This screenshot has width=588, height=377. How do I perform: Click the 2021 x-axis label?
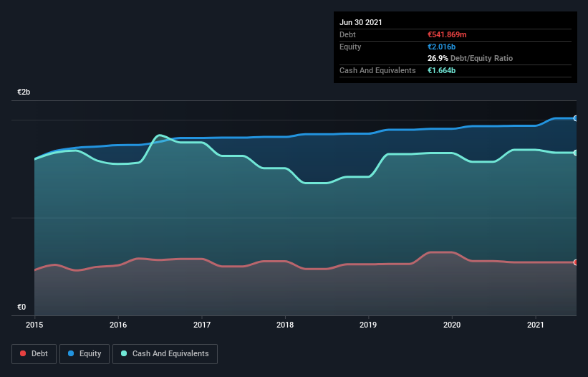tap(536, 325)
